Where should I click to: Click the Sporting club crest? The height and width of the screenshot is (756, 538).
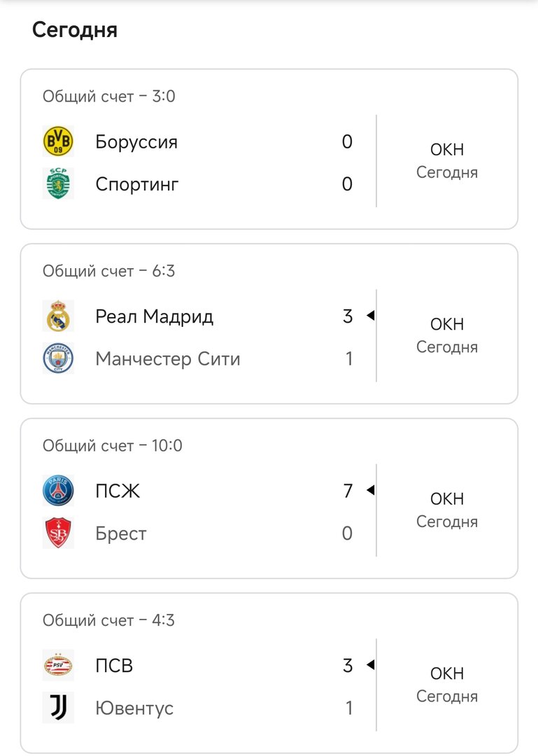pos(57,184)
